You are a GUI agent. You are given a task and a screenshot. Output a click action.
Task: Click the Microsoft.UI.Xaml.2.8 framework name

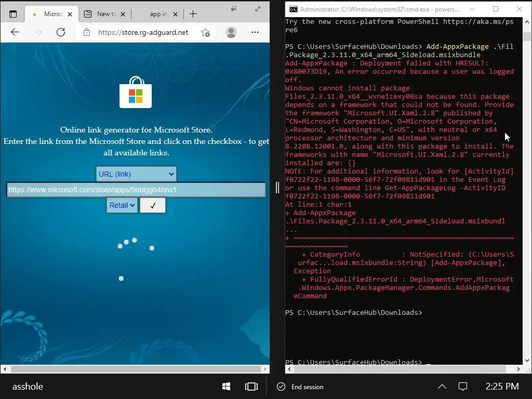click(x=391, y=113)
